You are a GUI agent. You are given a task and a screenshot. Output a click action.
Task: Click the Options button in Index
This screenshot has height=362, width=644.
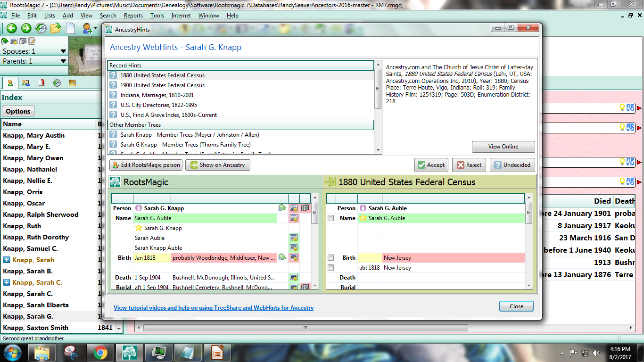(18, 111)
